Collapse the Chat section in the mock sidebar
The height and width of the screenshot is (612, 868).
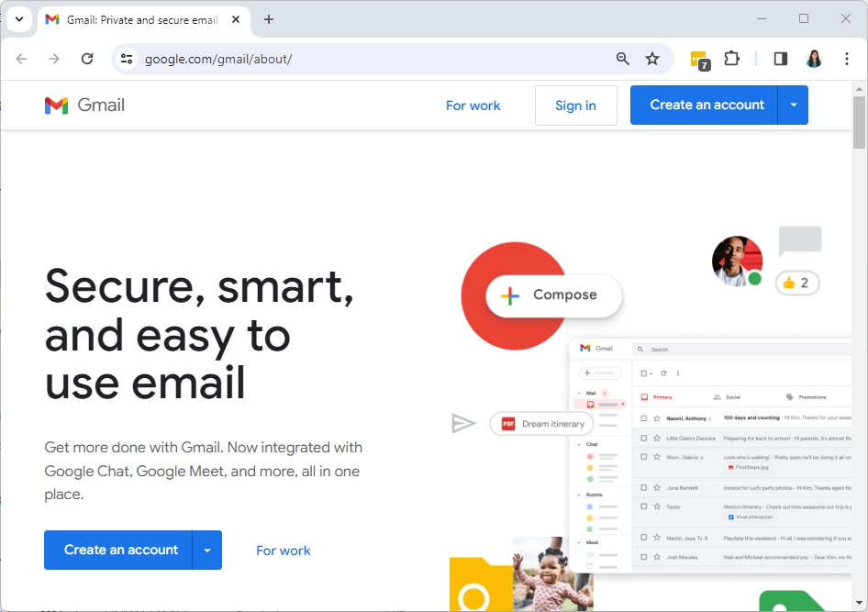pyautogui.click(x=578, y=444)
